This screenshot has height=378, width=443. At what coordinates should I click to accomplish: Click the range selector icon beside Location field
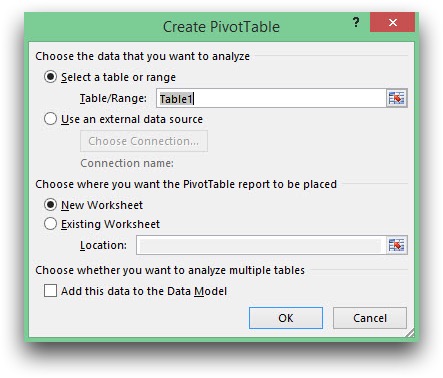[397, 245]
